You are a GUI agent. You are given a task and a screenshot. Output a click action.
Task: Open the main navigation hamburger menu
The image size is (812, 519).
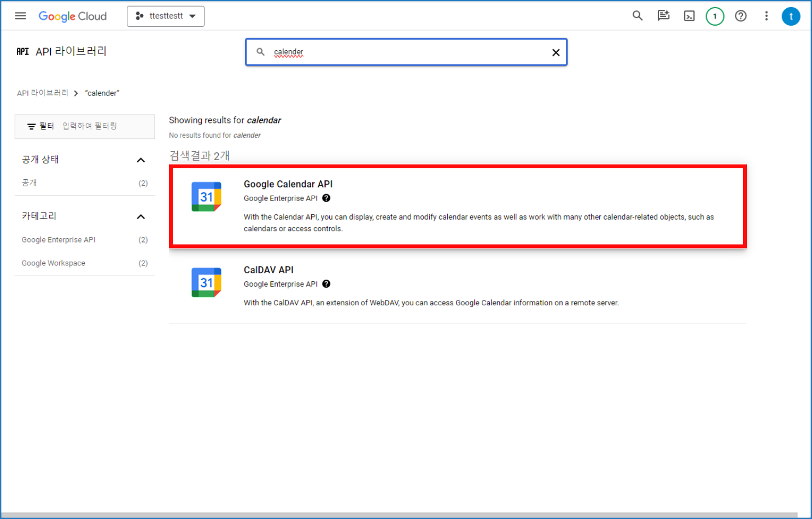(20, 16)
